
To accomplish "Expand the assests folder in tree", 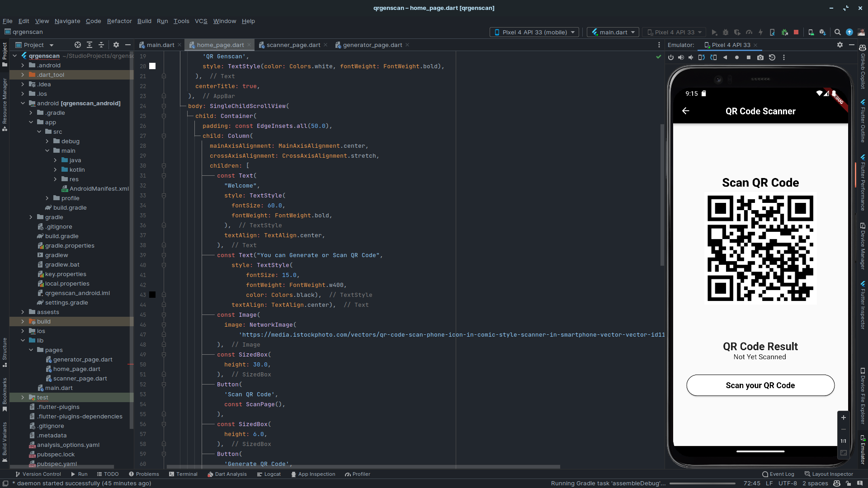I will 23,312.
